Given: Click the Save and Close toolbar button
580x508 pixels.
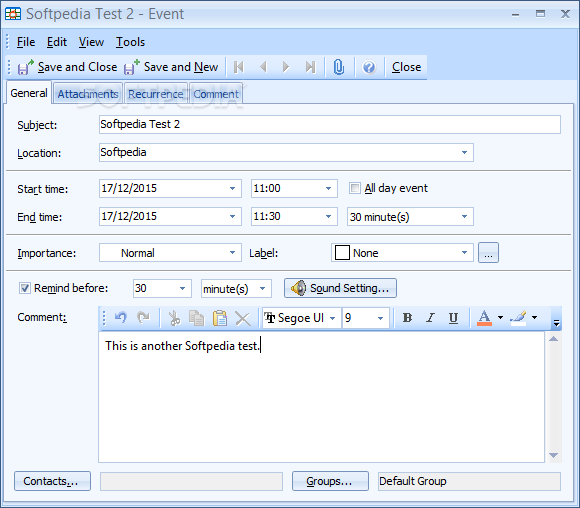Looking at the screenshot, I should (67, 67).
